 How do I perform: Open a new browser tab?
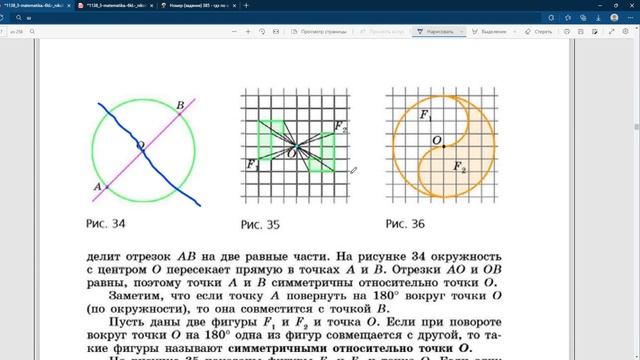click(246, 6)
